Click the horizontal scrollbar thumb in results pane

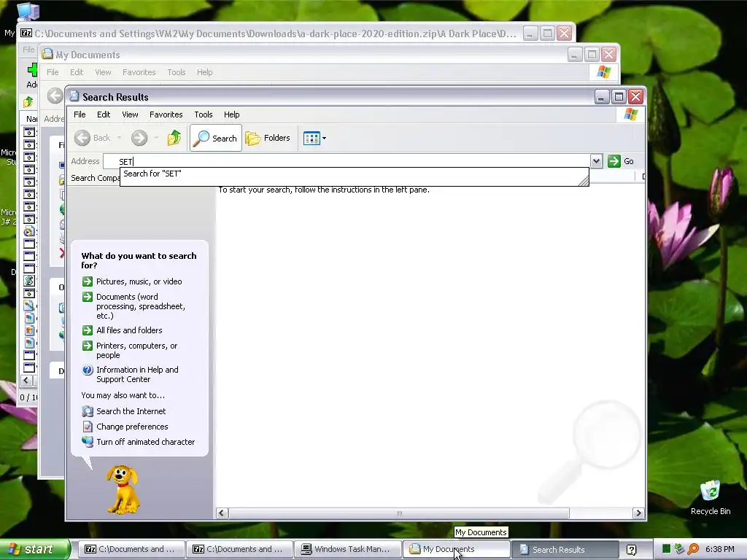point(399,513)
